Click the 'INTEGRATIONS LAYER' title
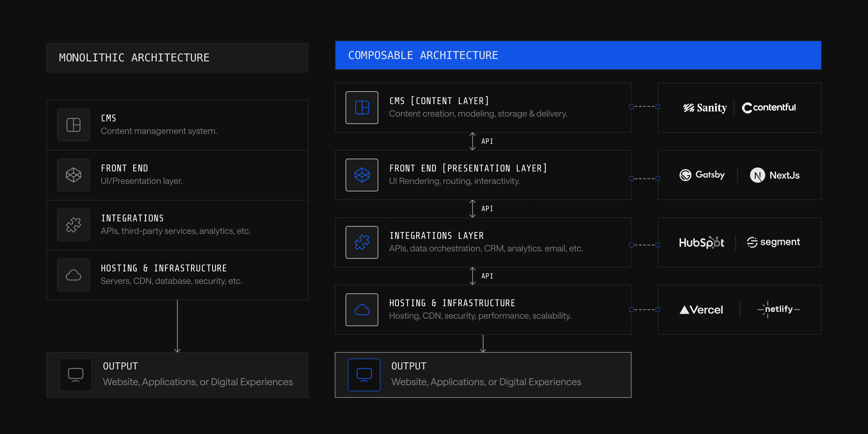 point(437,236)
